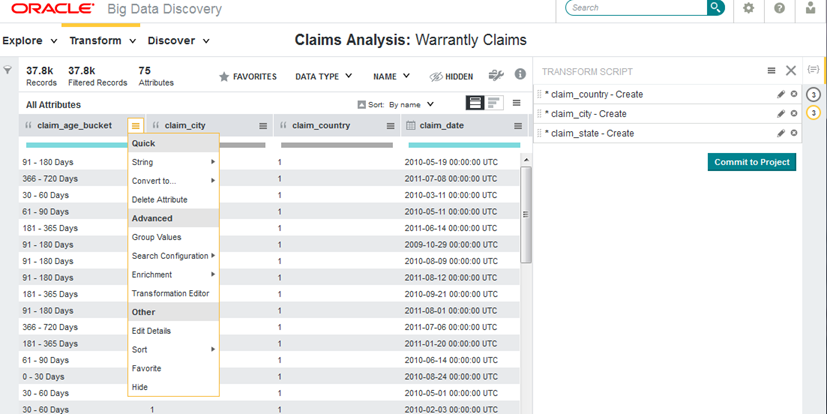Screen dimensions: 827x414
Task: Click claim_date teal distribution bar
Action: [465, 145]
